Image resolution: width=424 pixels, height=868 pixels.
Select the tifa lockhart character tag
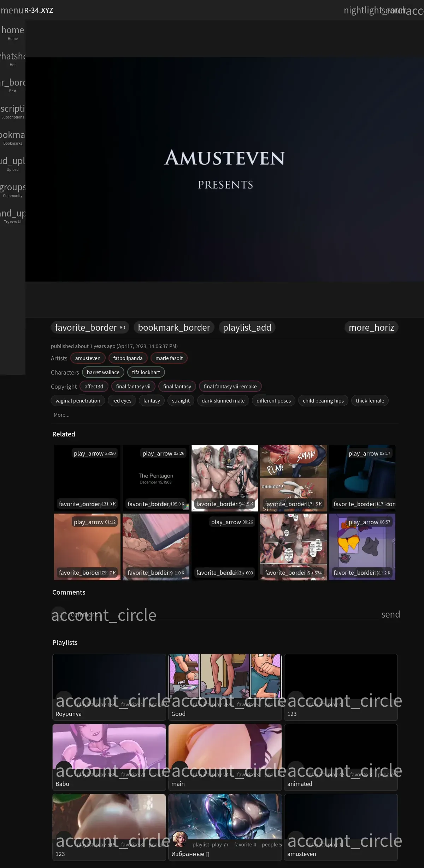coord(146,372)
